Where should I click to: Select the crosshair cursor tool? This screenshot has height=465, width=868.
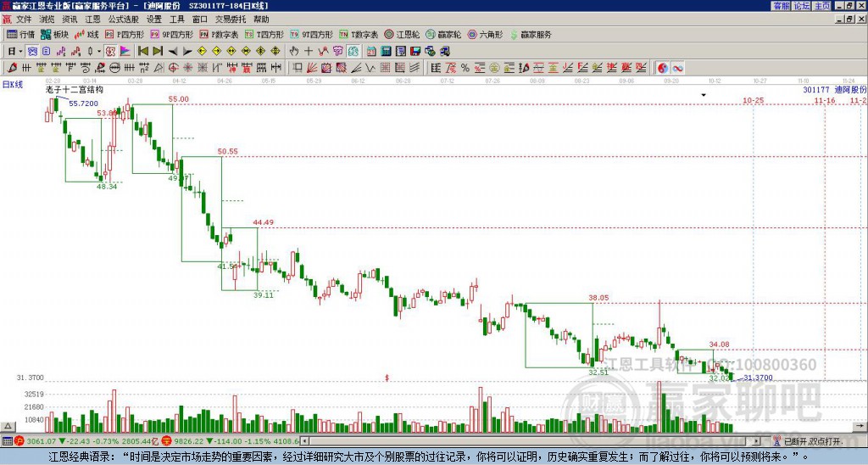[309, 51]
